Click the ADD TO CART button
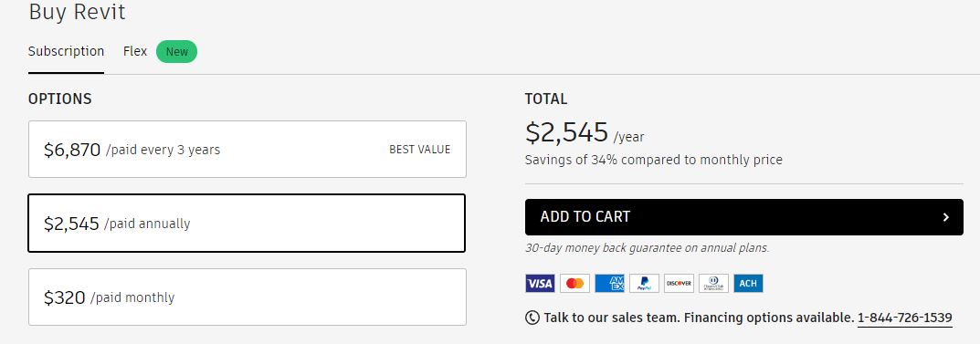This screenshot has width=980, height=344. [x=743, y=217]
